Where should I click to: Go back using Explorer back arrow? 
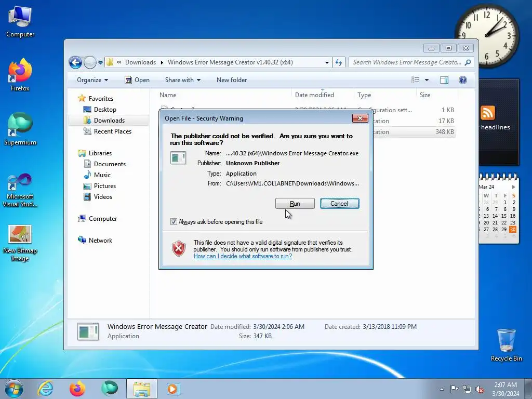point(75,62)
